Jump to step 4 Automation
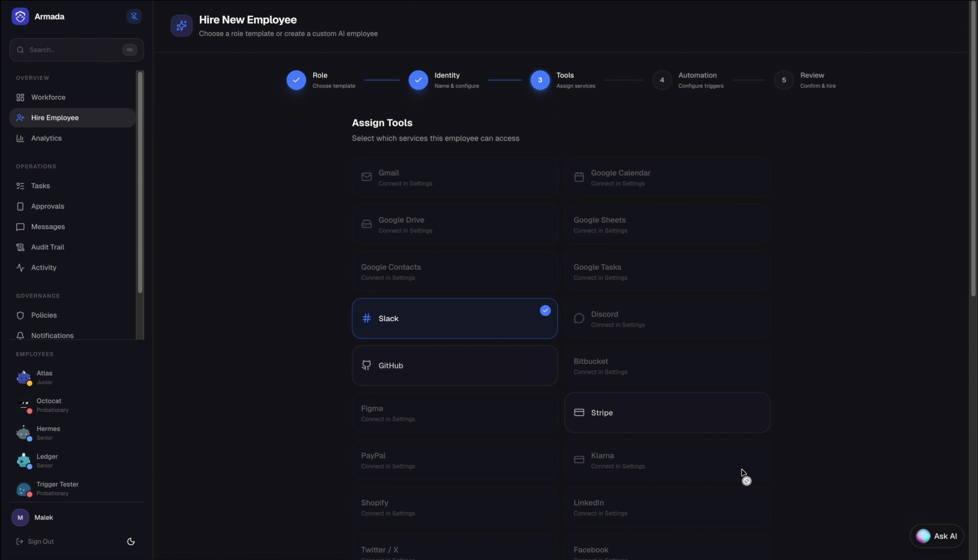The height and width of the screenshot is (560, 978). pyautogui.click(x=662, y=80)
